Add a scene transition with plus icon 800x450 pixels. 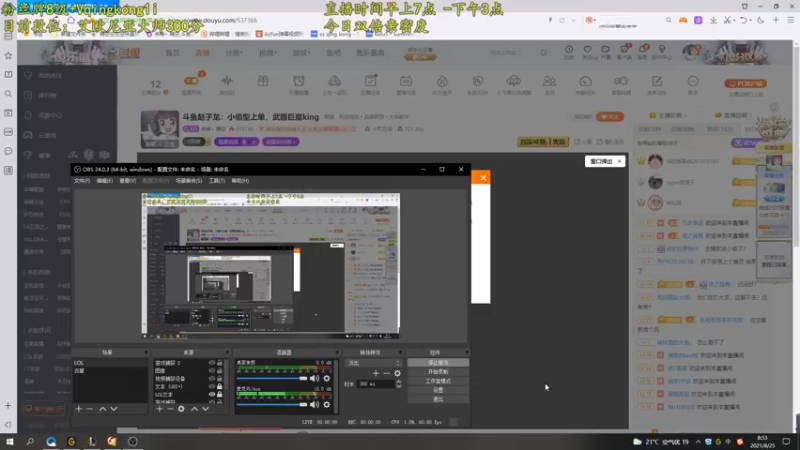click(x=376, y=373)
